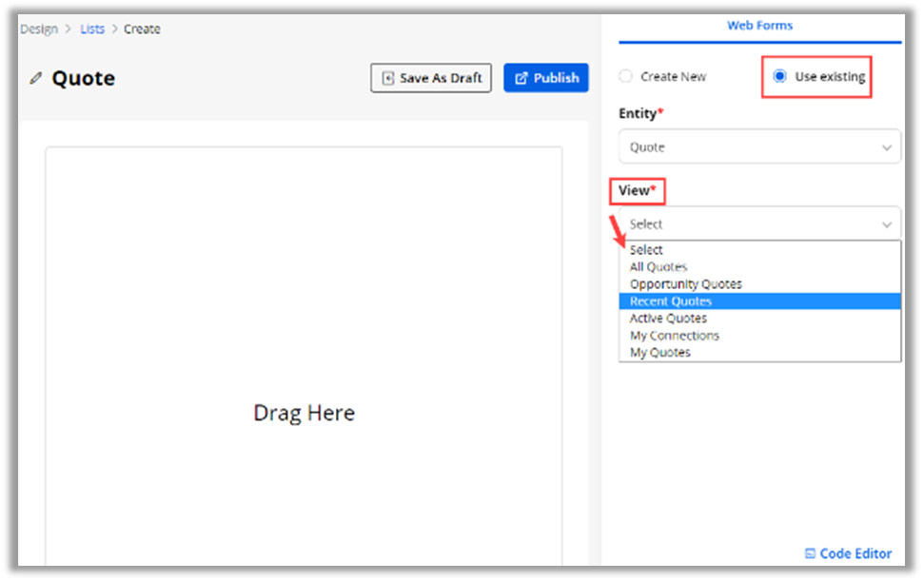924x581 pixels.
Task: Click the Drag Here canvas area
Action: [x=304, y=413]
